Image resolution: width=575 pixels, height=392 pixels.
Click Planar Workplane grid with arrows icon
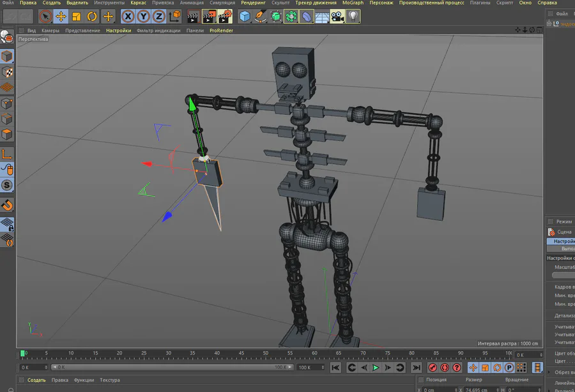click(x=7, y=240)
